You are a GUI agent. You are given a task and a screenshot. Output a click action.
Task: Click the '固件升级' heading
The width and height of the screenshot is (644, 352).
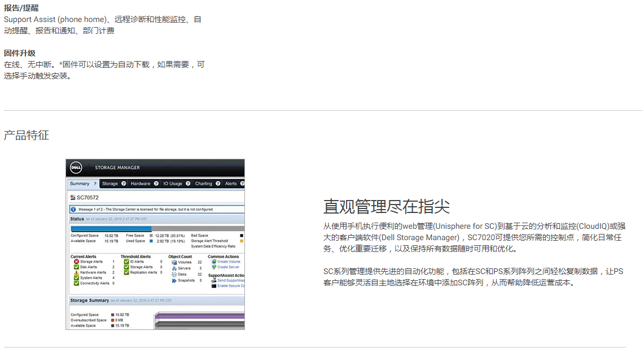point(20,53)
